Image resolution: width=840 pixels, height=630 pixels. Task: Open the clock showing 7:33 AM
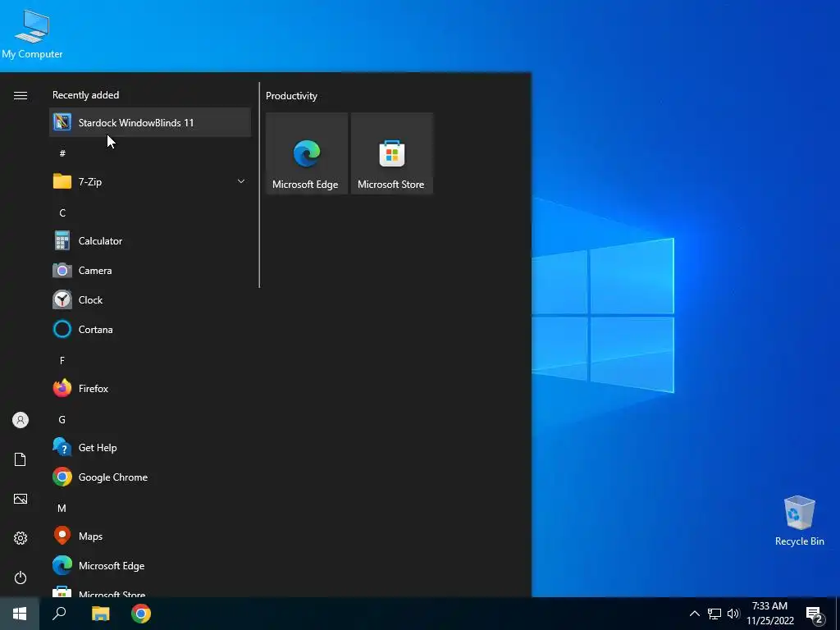(769, 614)
